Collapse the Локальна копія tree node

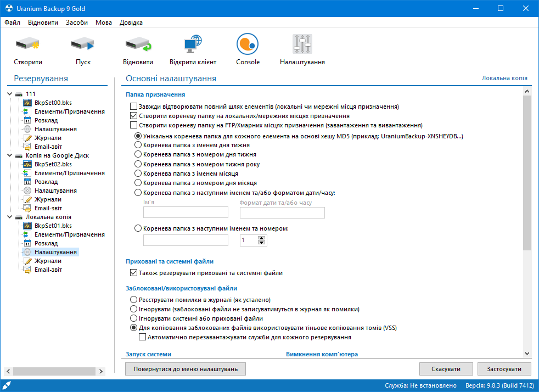coord(10,217)
